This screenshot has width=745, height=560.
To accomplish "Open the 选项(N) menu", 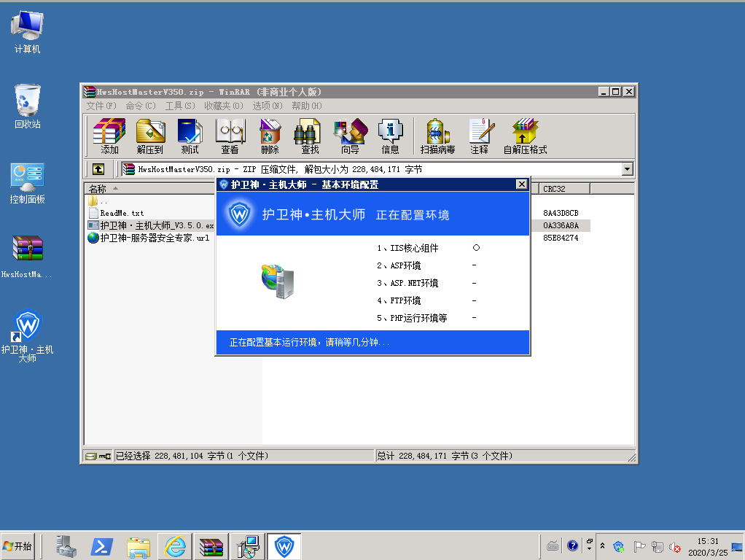I will coord(267,106).
